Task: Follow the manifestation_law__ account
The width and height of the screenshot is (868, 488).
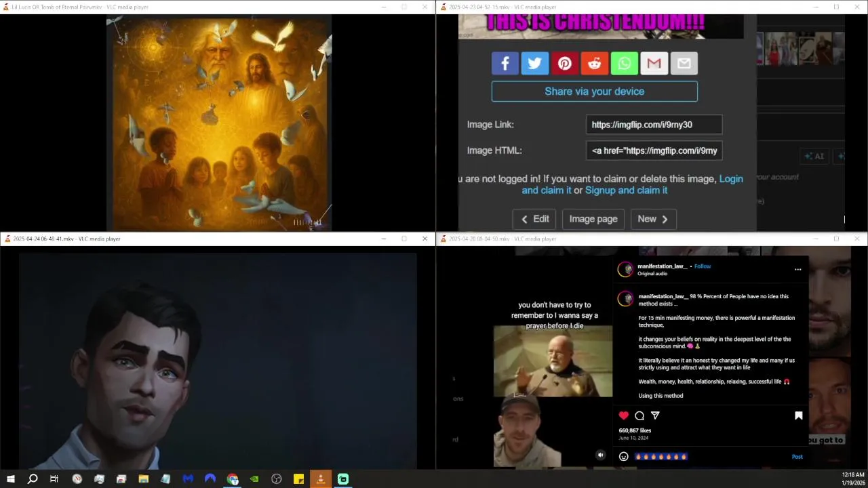Action: click(x=703, y=266)
